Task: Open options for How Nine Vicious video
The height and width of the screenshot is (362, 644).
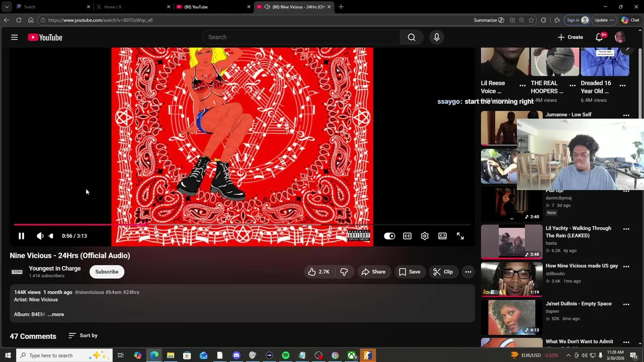Action: [x=626, y=267]
